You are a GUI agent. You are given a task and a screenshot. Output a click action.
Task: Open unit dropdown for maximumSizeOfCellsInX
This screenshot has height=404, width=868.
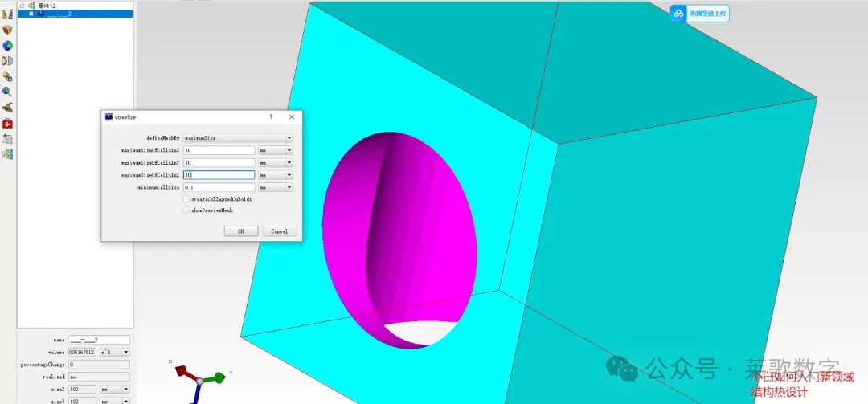[x=276, y=150]
